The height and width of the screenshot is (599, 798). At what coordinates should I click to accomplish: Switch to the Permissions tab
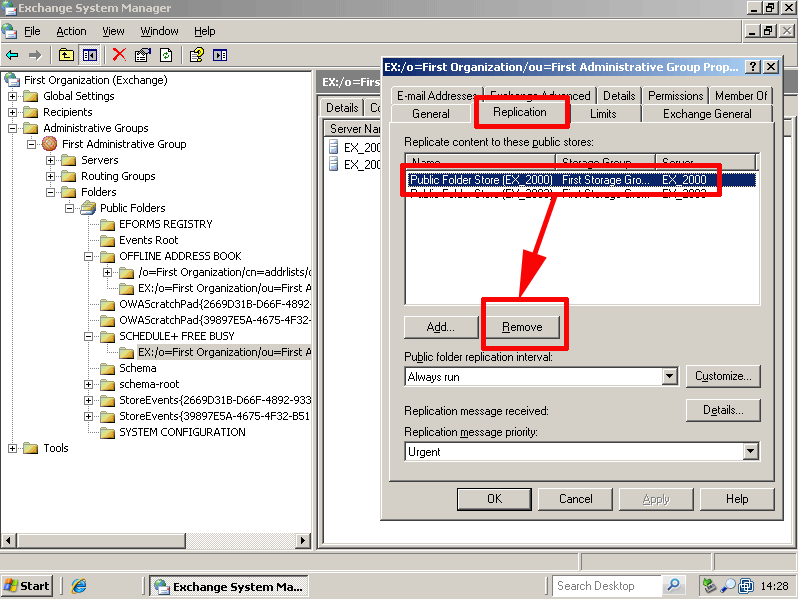pyautogui.click(x=675, y=96)
